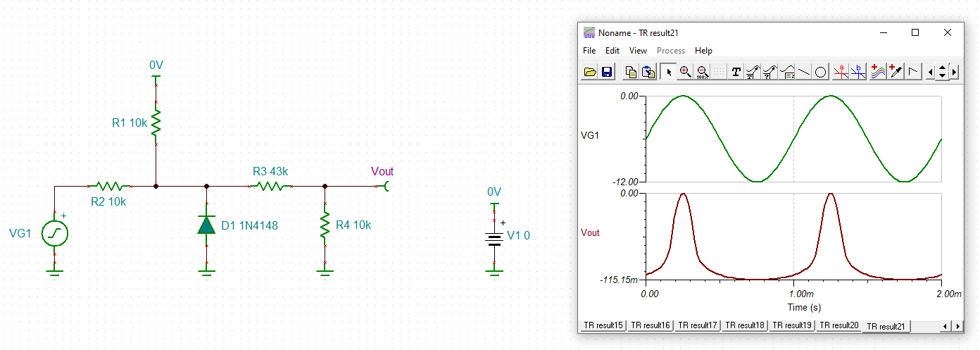Click the Save diskette icon
Screen dimensions: 980x350
click(x=607, y=72)
